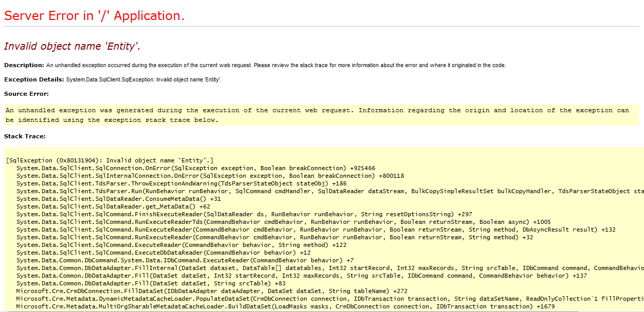Image resolution: width=644 pixels, height=312 pixels.
Task: Click the bold 'Source Error:' label
Action: point(26,94)
